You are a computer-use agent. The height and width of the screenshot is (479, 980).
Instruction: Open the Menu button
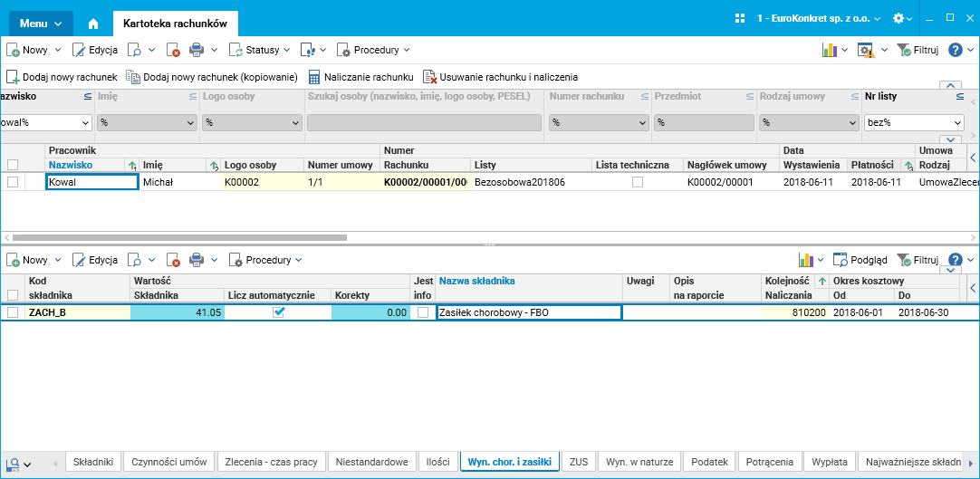(x=41, y=24)
